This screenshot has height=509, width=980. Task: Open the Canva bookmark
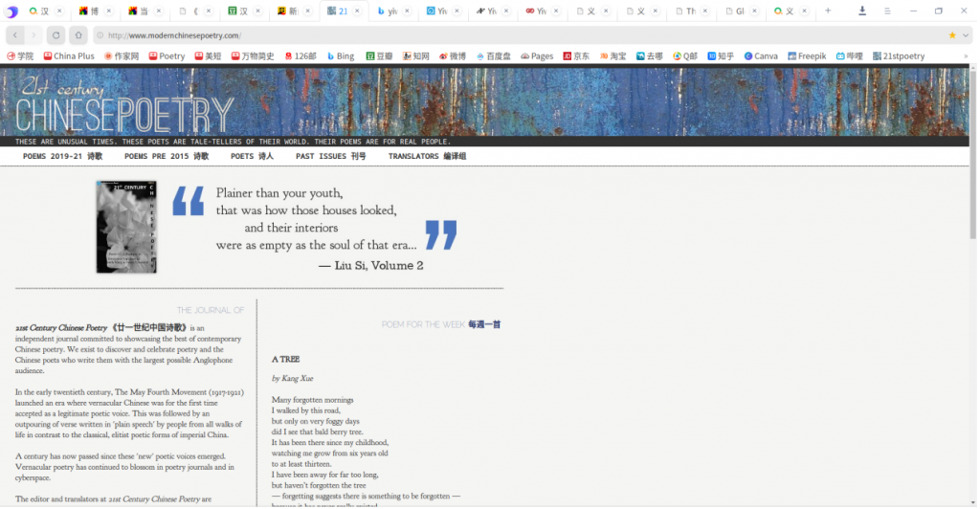761,56
